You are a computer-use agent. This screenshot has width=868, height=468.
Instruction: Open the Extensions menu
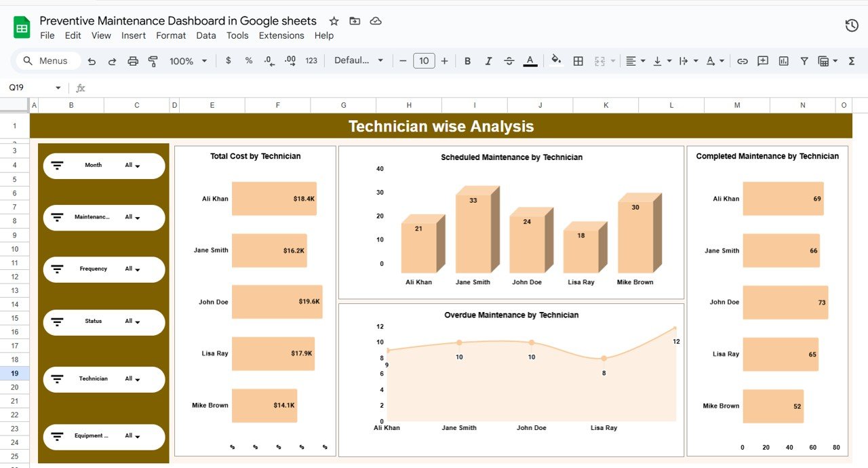281,35
